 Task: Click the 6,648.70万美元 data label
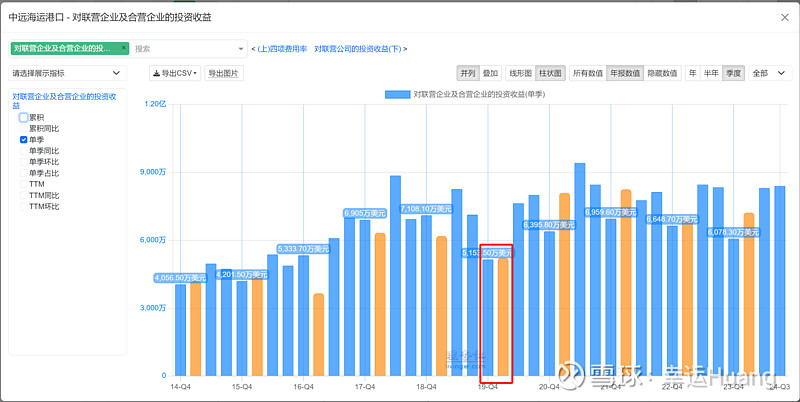(x=672, y=219)
